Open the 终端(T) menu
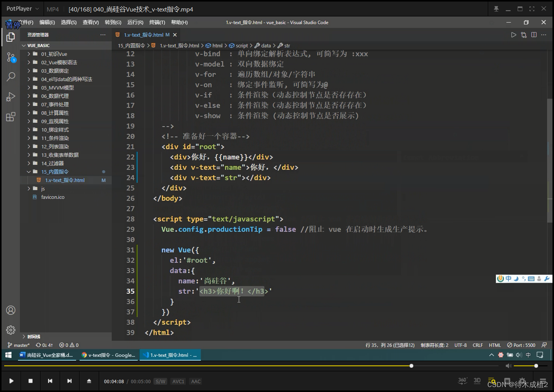This screenshot has width=554, height=392. pyautogui.click(x=157, y=22)
